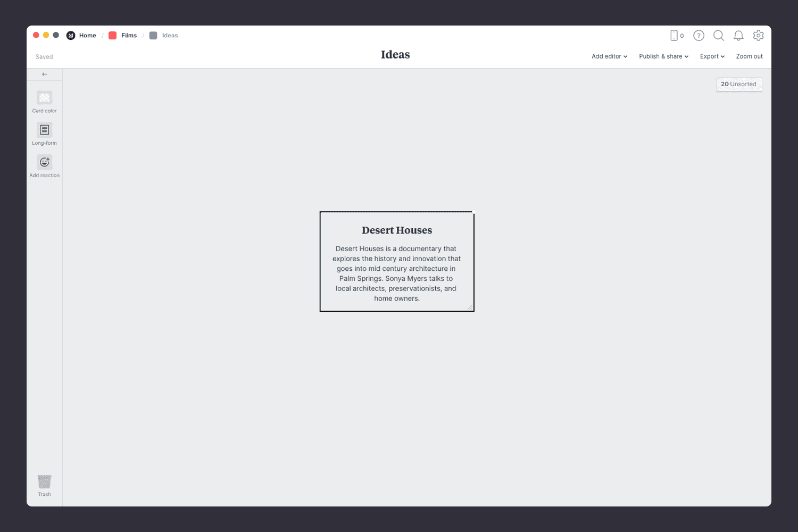Screen dimensions: 798x532
Task: Click the Add reaction emoji icon
Action: click(44, 162)
